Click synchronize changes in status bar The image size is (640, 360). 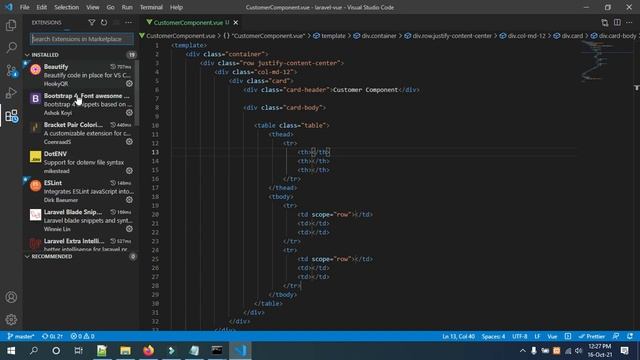tap(53, 336)
